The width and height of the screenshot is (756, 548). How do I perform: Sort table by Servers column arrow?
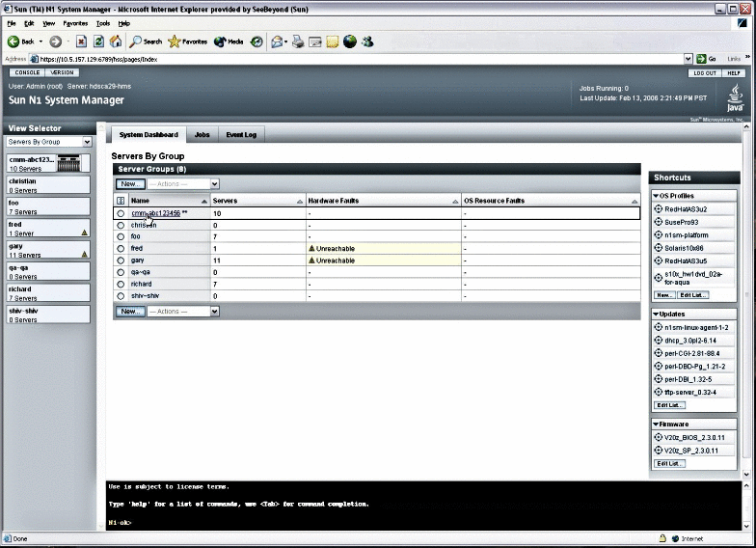coord(299,201)
